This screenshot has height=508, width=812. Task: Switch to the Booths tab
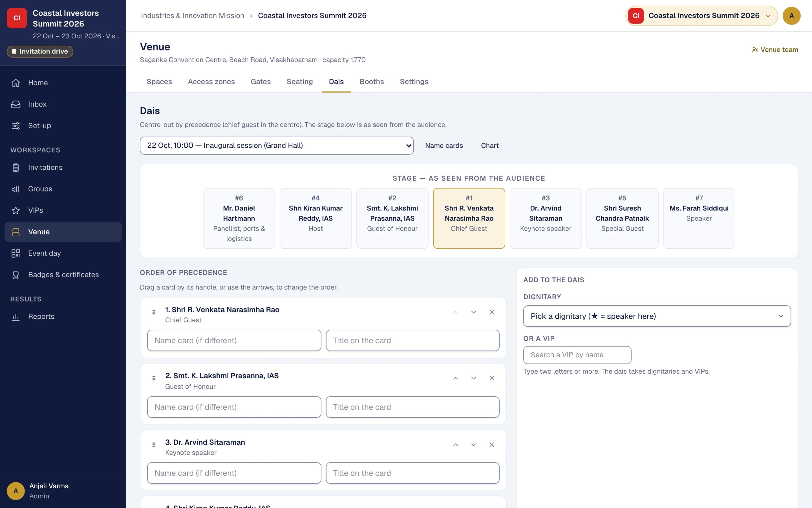tap(371, 82)
